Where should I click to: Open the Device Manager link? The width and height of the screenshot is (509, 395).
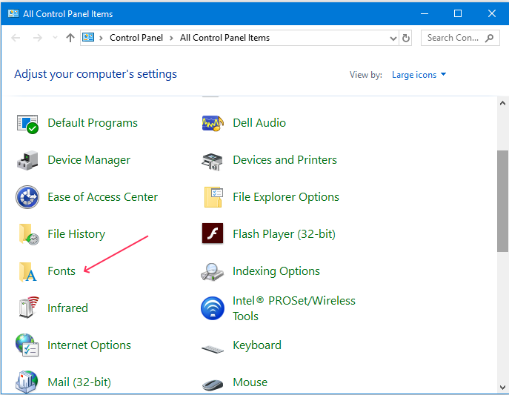point(89,160)
